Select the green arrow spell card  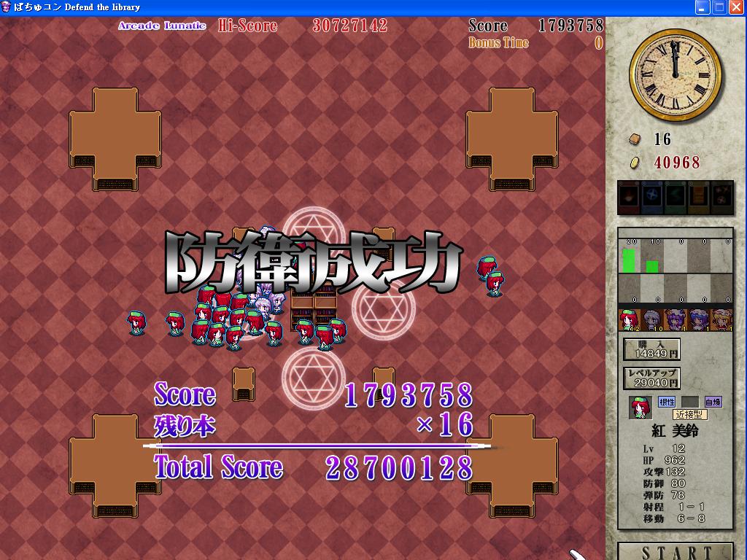pos(675,197)
